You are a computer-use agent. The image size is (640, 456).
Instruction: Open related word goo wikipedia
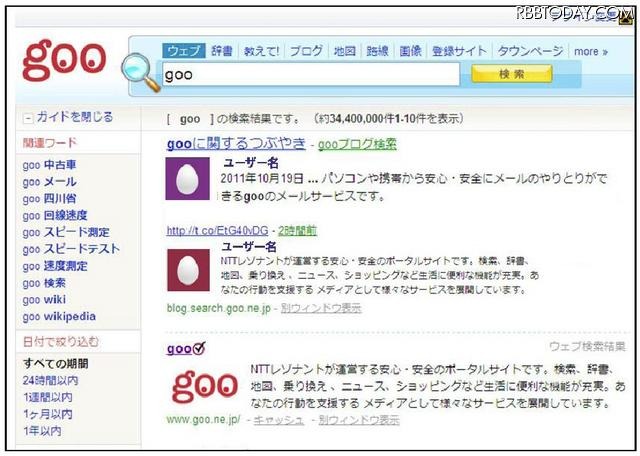(59, 316)
